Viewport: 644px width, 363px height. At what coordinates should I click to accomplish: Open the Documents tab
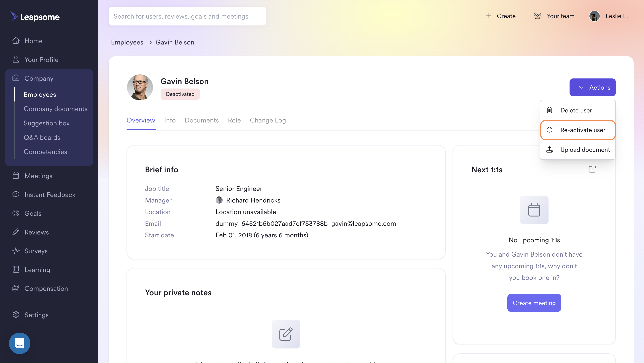(x=201, y=120)
